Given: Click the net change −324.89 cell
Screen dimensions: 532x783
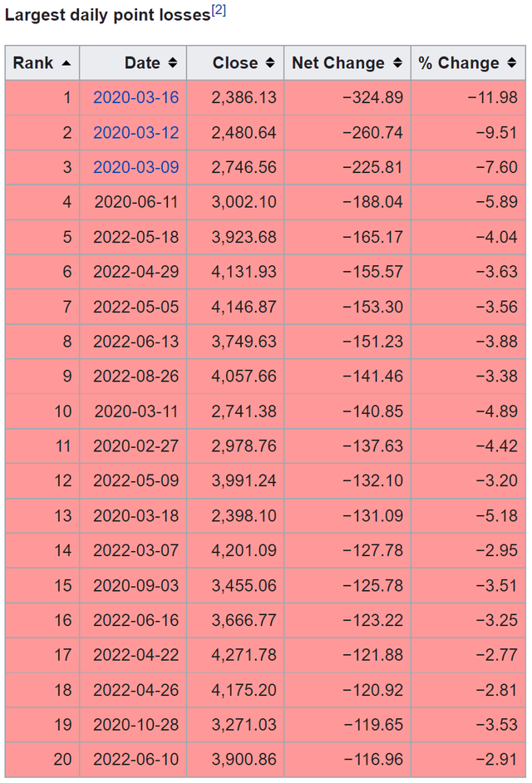Looking at the screenshot, I should 347,97.
